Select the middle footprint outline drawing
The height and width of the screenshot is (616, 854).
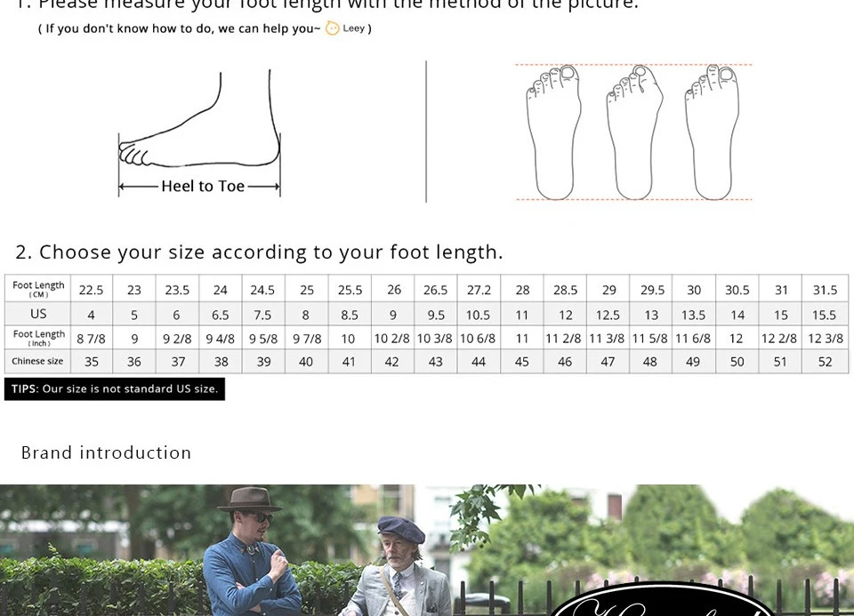tap(634, 132)
